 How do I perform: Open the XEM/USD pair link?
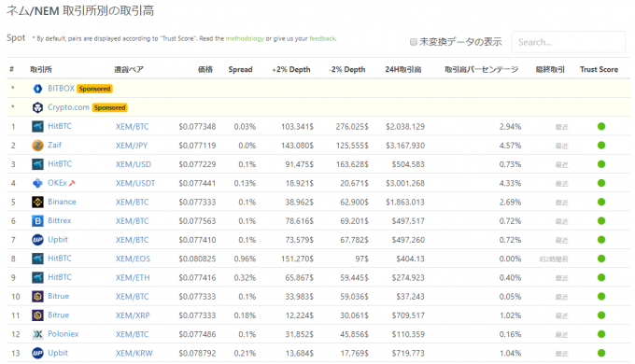[x=134, y=164]
